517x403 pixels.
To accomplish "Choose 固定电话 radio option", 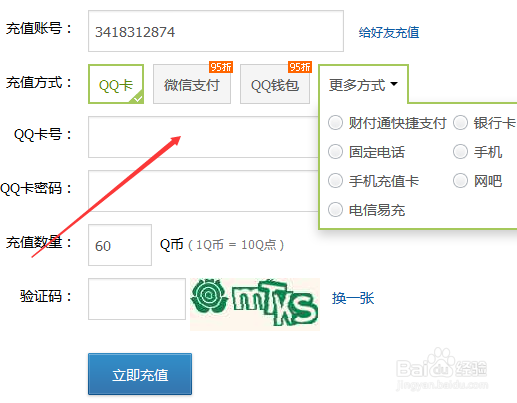I will [x=335, y=152].
